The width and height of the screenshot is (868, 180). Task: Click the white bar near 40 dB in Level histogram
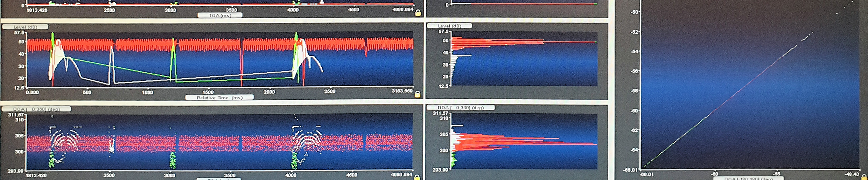pyautogui.click(x=462, y=55)
